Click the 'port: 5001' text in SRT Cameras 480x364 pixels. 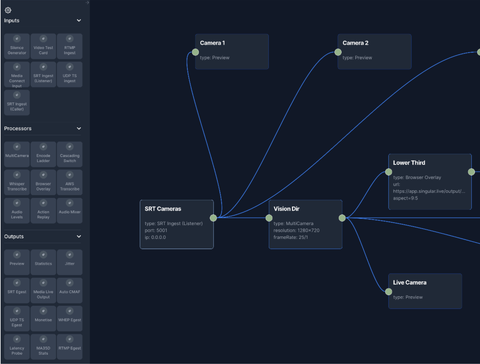tap(156, 230)
